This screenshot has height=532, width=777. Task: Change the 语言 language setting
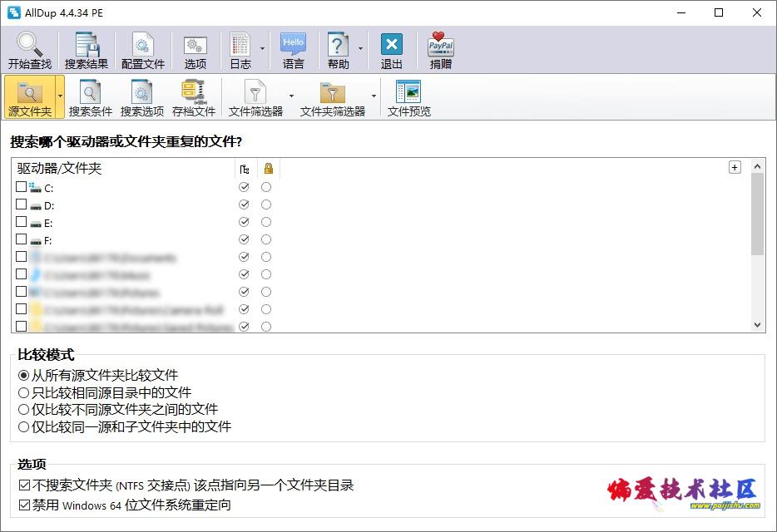click(294, 50)
